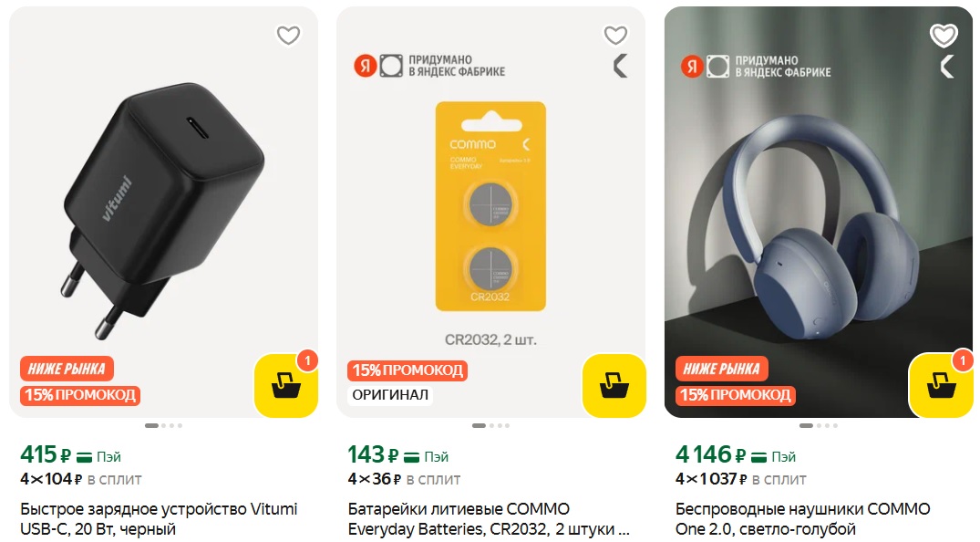Image resolution: width=980 pixels, height=542 pixels.
Task: Toggle wishlist heart on COMMO headphones
Action: (x=944, y=36)
